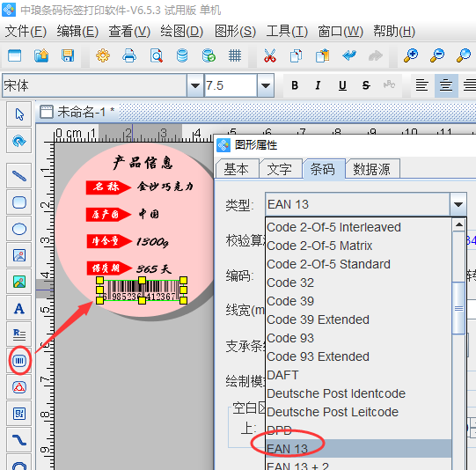476x470 pixels.
Task: Click the Print icon
Action: [x=129, y=55]
